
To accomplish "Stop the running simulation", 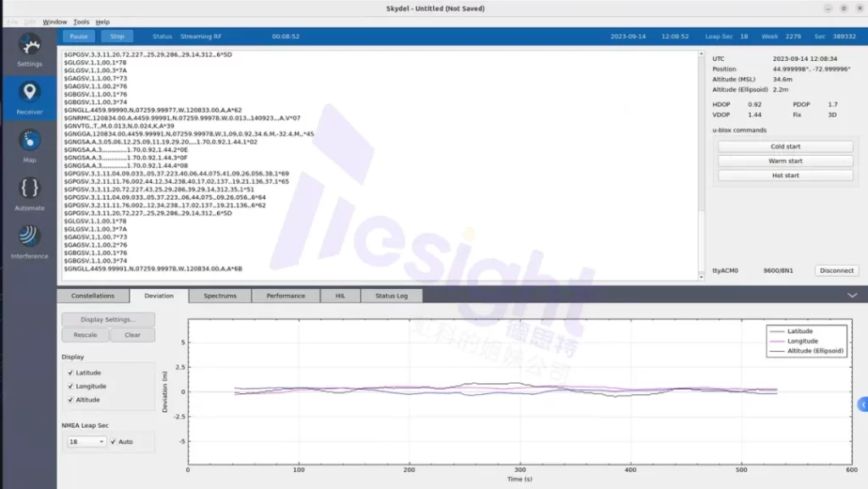I will coord(117,36).
